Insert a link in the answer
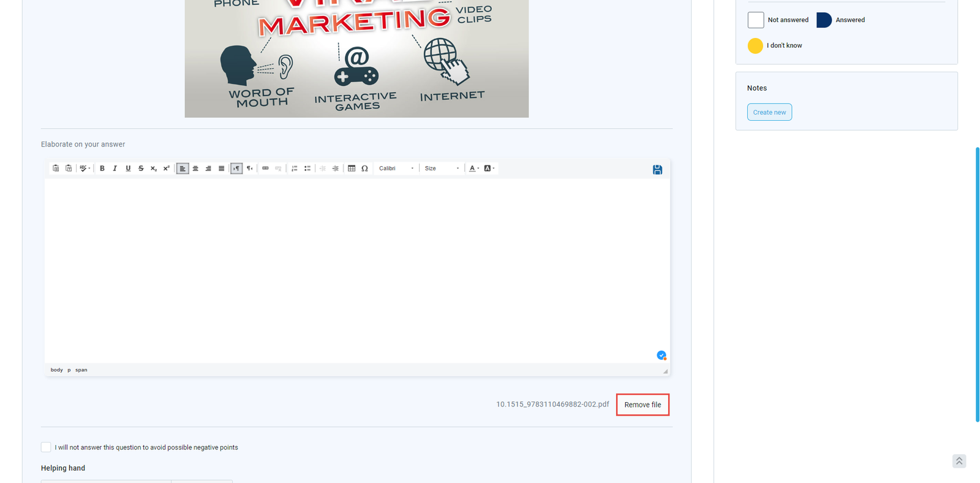980x483 pixels. click(265, 169)
